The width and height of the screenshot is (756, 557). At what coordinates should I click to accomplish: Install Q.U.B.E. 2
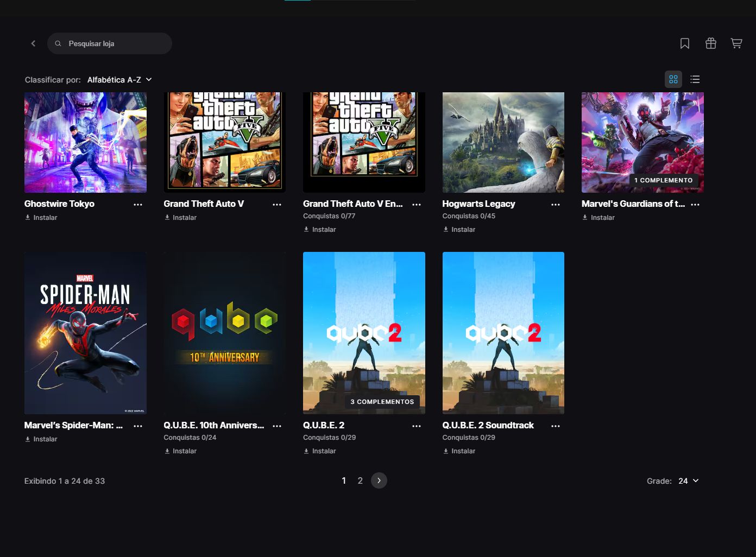(x=320, y=451)
